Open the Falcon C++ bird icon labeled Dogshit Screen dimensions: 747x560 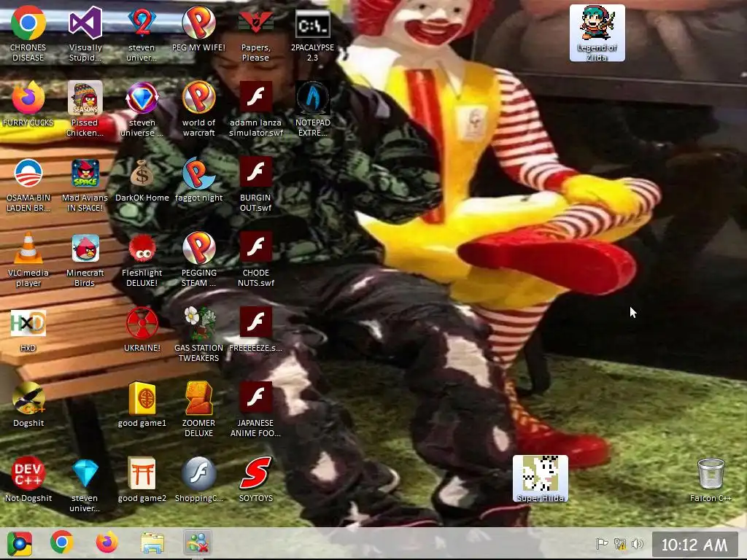28,405
